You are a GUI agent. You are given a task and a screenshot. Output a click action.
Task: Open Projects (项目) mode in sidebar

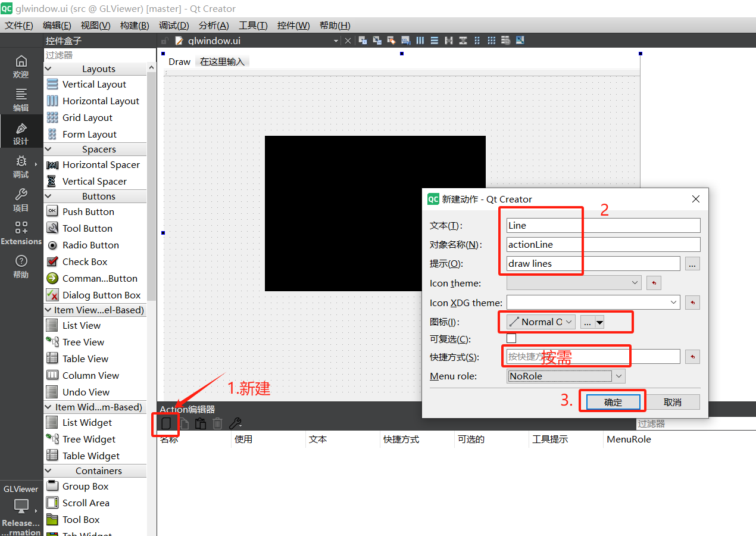(21, 200)
